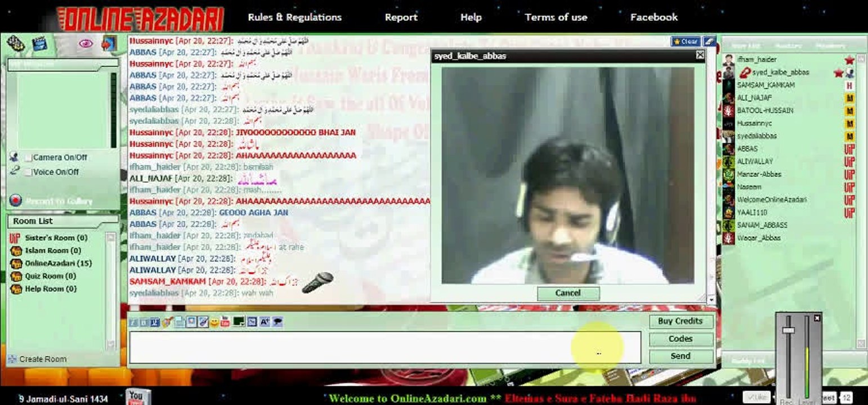
Task: Select YAALI110 in user list
Action: click(752, 213)
